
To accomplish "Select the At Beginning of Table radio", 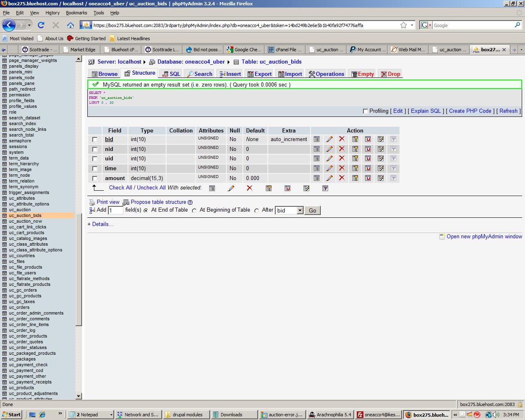I will [194, 210].
